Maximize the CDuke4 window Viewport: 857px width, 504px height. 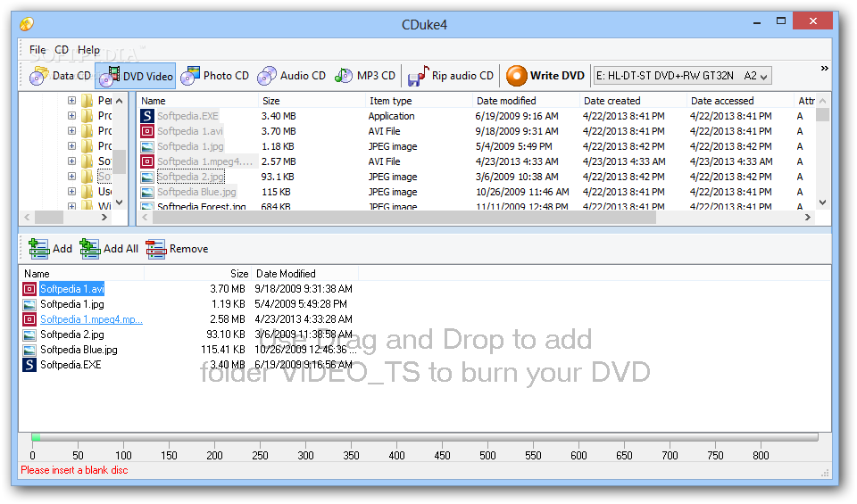click(781, 21)
